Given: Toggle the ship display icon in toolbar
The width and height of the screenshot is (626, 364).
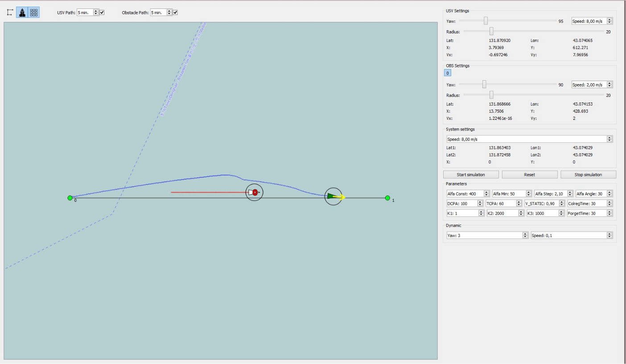Looking at the screenshot, I should point(22,12).
